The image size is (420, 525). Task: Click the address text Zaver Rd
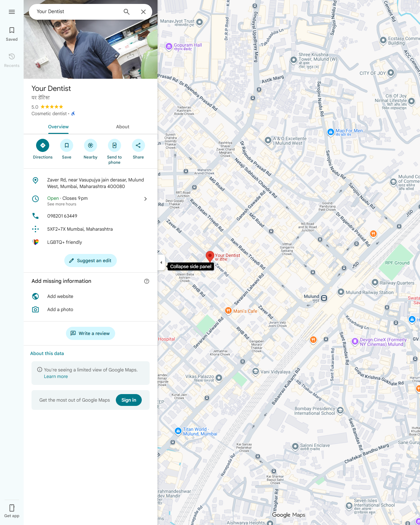(x=95, y=183)
